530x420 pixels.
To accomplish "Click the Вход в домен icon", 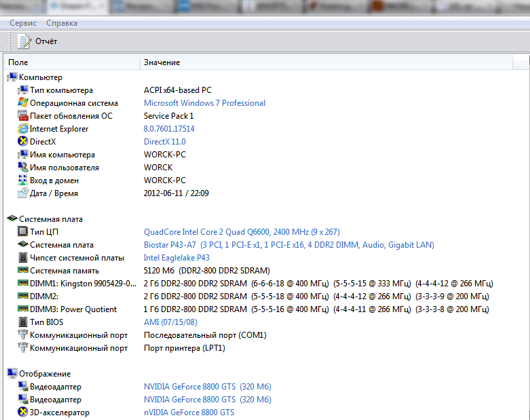I will [x=23, y=180].
